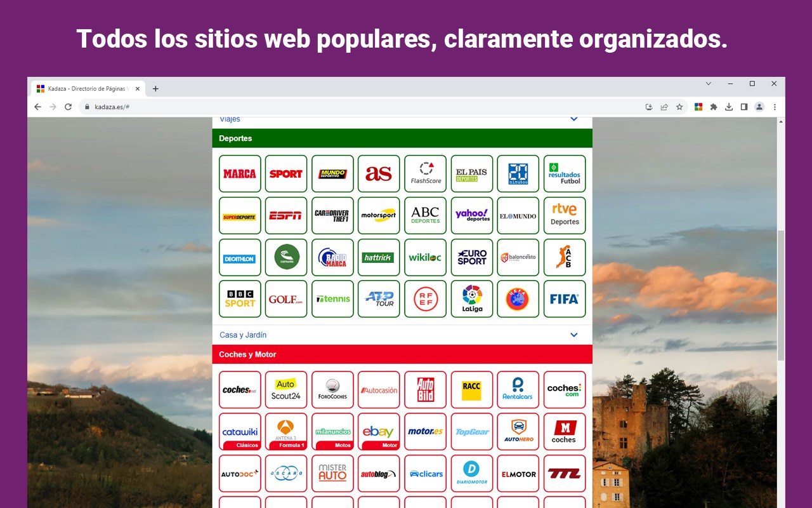The image size is (812, 508).
Task: Click the Coches y Motor header
Action: (x=402, y=354)
